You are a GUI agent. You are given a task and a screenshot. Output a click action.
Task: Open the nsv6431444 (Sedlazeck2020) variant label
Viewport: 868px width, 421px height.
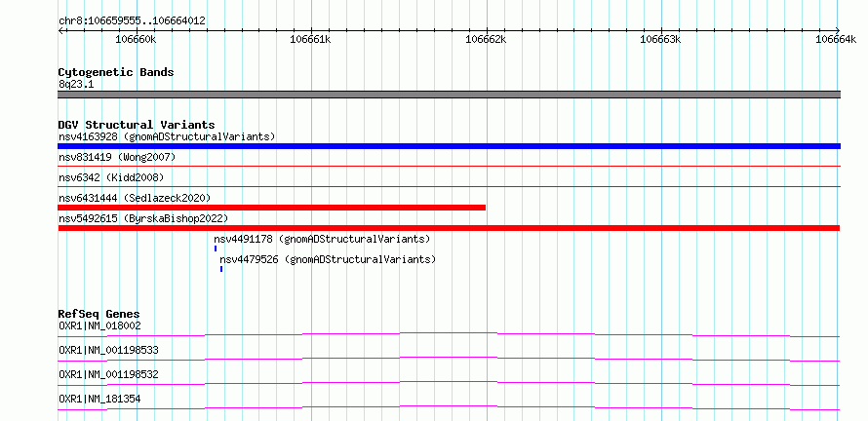(135, 198)
